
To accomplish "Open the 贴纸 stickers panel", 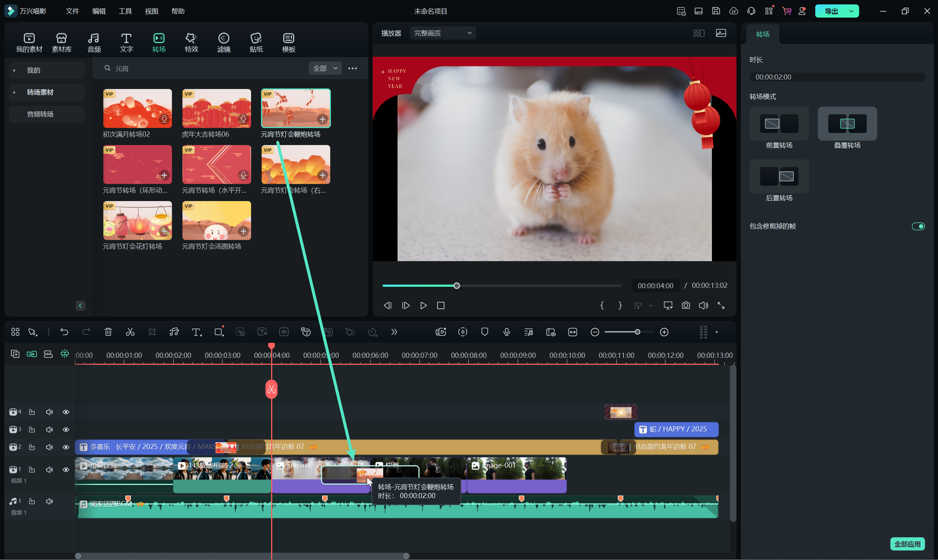I will pos(256,42).
